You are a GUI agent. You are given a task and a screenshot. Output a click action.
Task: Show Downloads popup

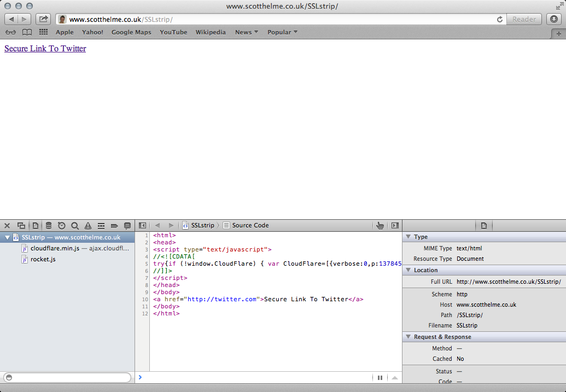pos(554,20)
